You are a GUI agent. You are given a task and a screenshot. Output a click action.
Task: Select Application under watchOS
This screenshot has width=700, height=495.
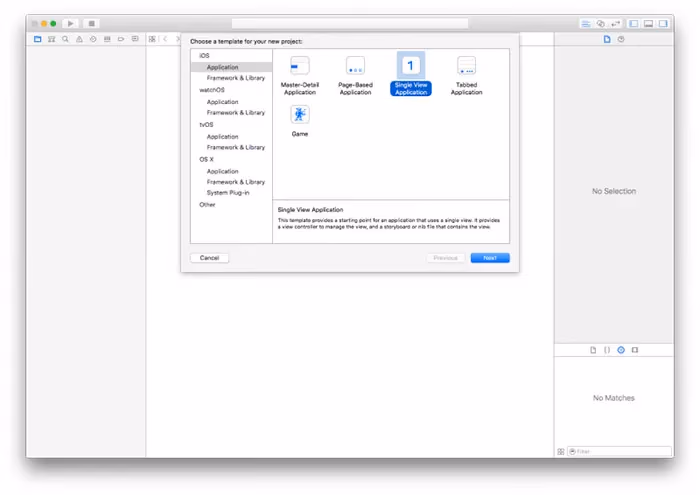(x=222, y=102)
